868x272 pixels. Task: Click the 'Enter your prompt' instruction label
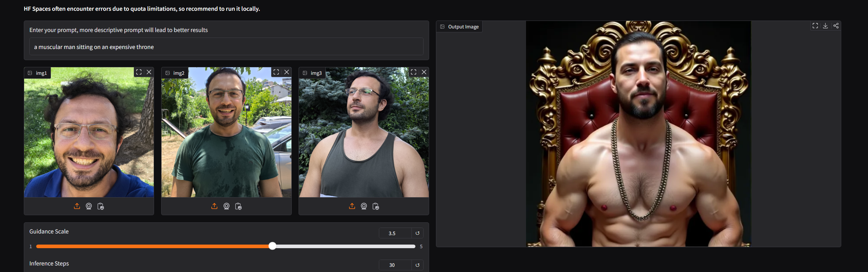118,30
